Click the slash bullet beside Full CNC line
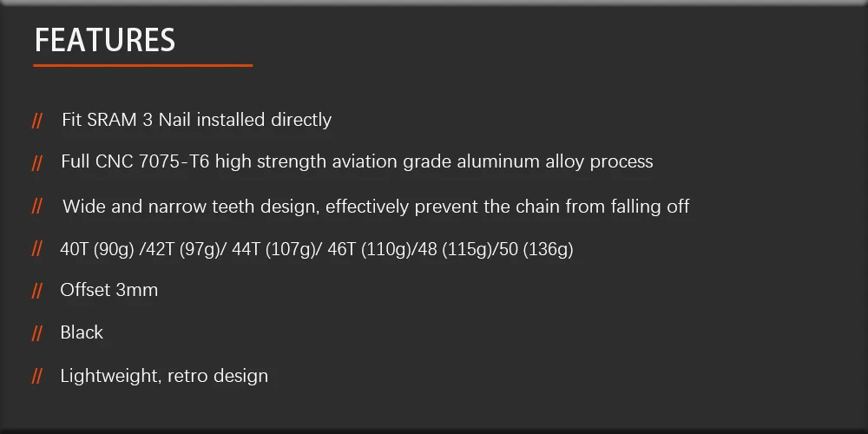 (37, 163)
